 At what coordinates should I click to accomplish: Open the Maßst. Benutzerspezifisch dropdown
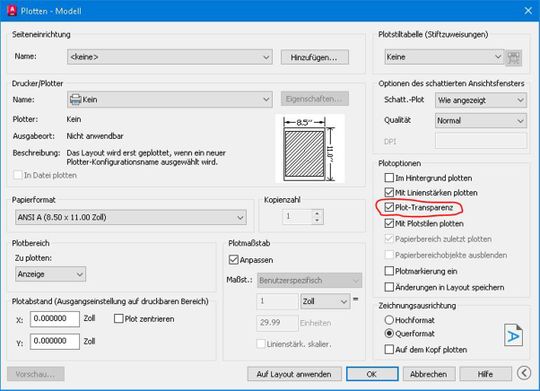(309, 280)
